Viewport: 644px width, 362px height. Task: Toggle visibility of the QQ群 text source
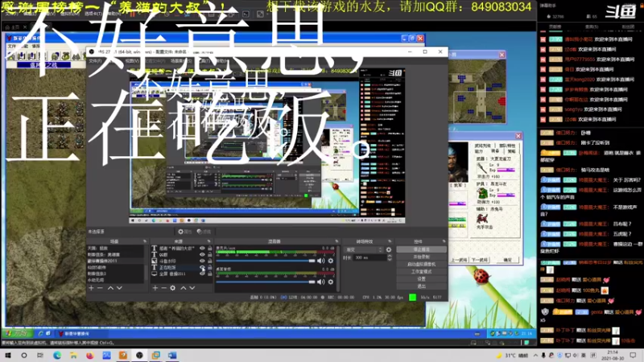(202, 254)
